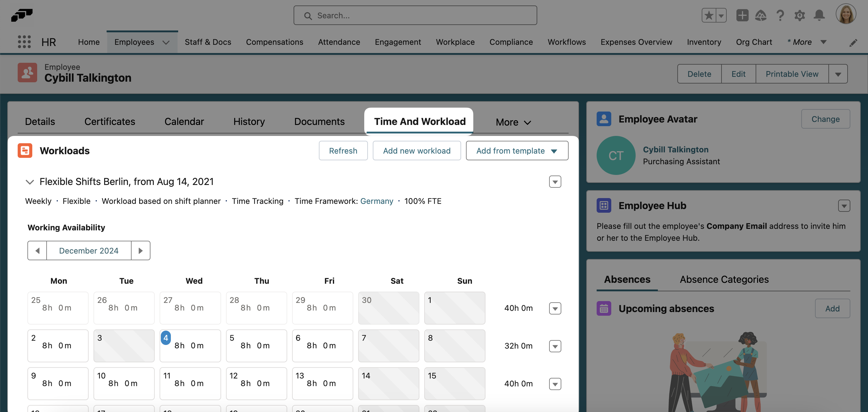Advance to January using the next month arrow
Screen dimensions: 868x412
pos(140,250)
